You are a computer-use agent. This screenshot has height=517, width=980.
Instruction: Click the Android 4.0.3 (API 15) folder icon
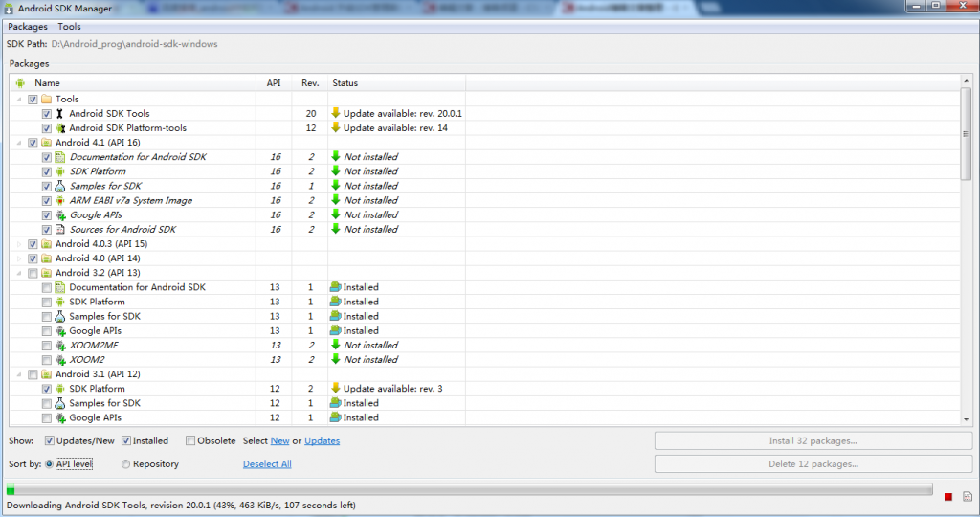[46, 244]
